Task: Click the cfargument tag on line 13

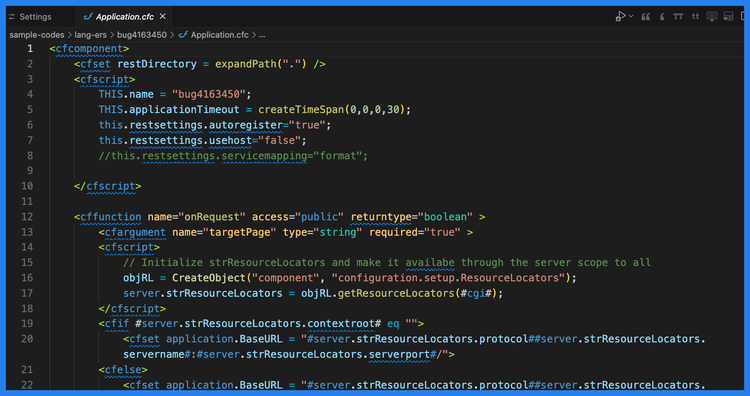Action: pyautogui.click(x=132, y=232)
